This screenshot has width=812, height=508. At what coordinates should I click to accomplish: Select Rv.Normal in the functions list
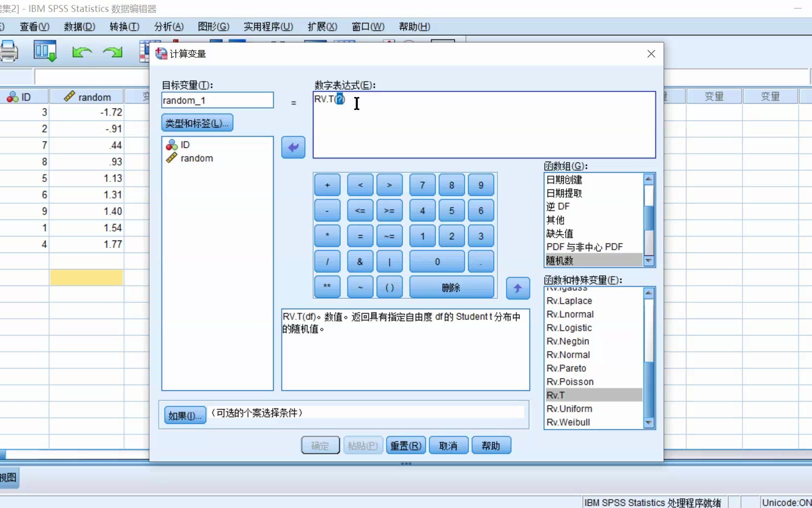[569, 354]
